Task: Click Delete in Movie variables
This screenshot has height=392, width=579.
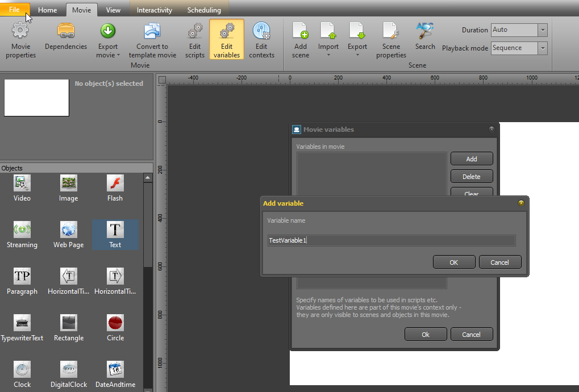Action: pyautogui.click(x=472, y=177)
